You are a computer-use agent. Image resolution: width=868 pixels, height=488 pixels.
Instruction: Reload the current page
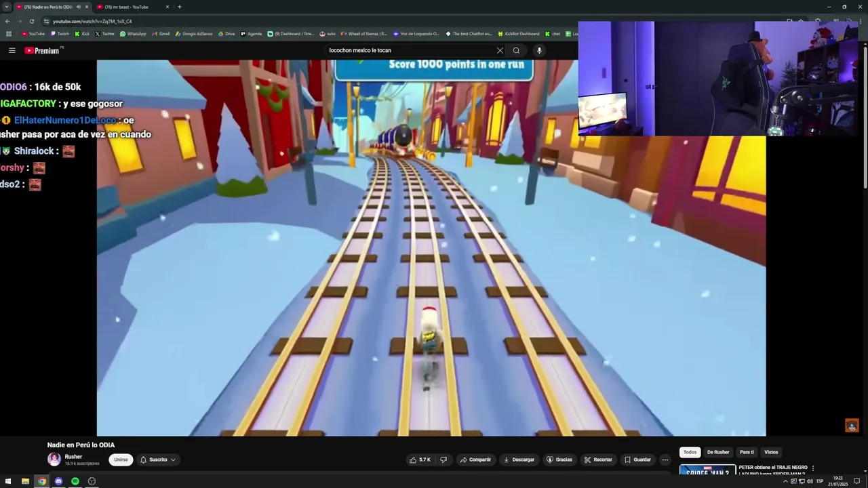(31, 21)
